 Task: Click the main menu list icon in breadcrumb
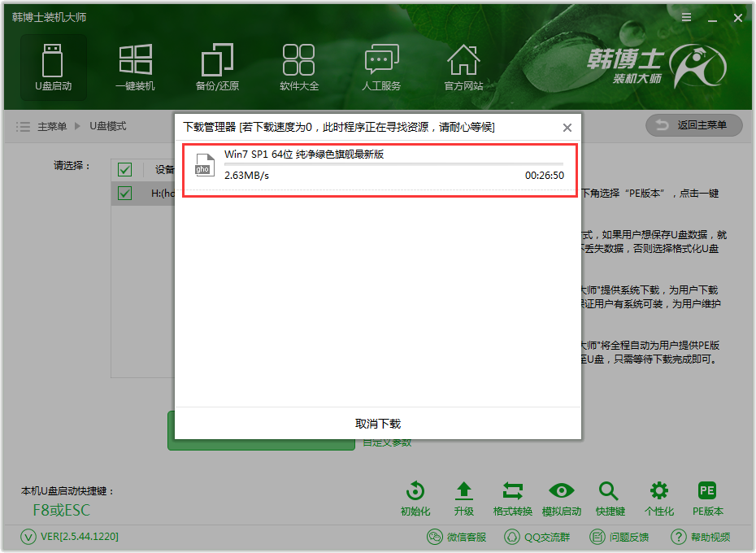pyautogui.click(x=23, y=127)
